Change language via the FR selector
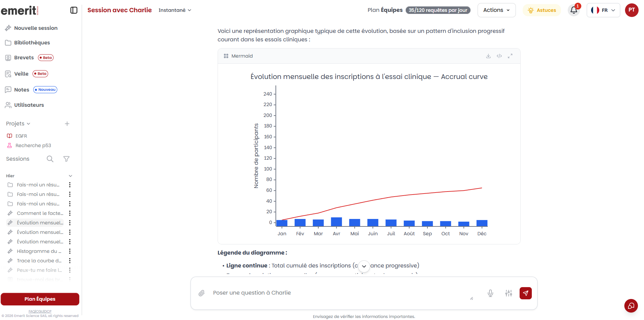The width and height of the screenshot is (644, 320). (603, 10)
